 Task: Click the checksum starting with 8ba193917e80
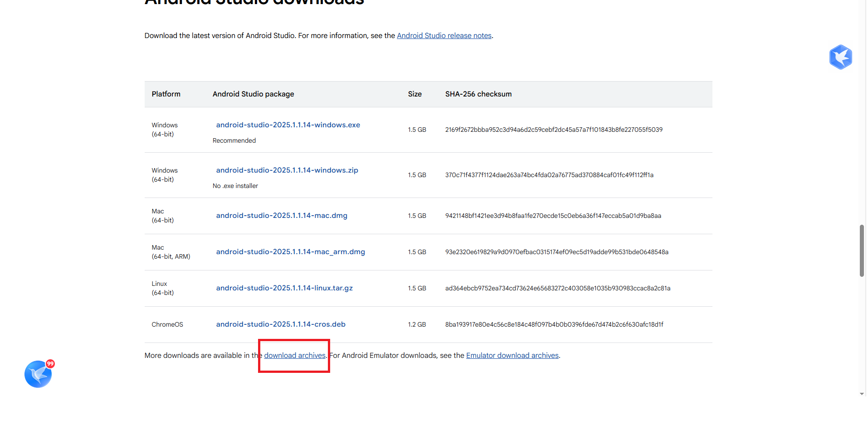(554, 324)
